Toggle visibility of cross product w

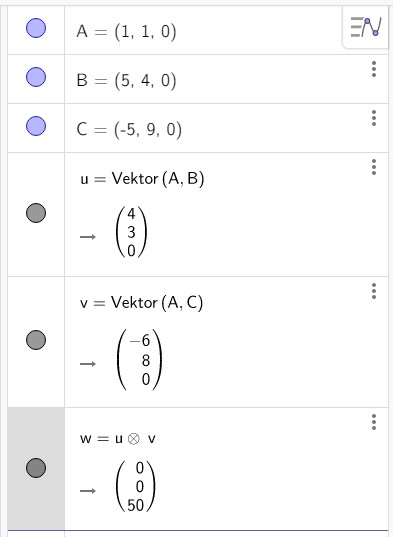pyautogui.click(x=36, y=467)
